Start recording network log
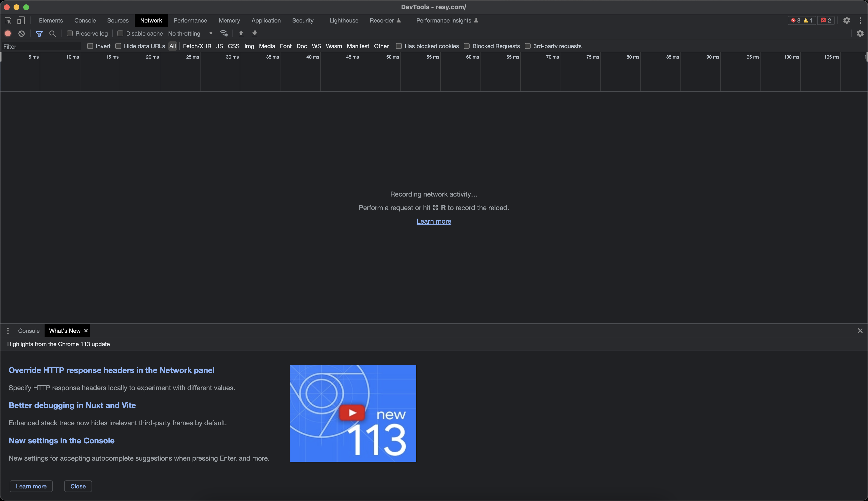 tap(8, 33)
